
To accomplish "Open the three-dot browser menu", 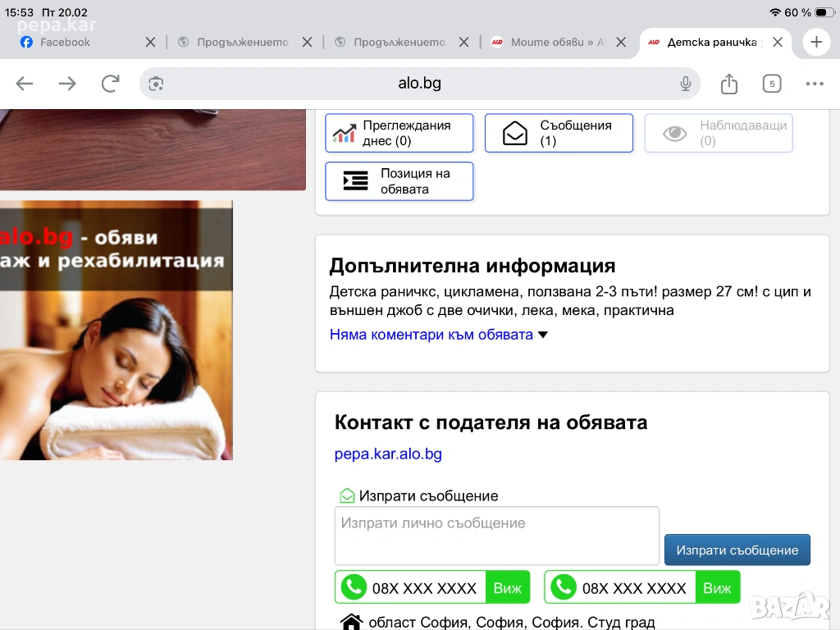I will [x=814, y=84].
